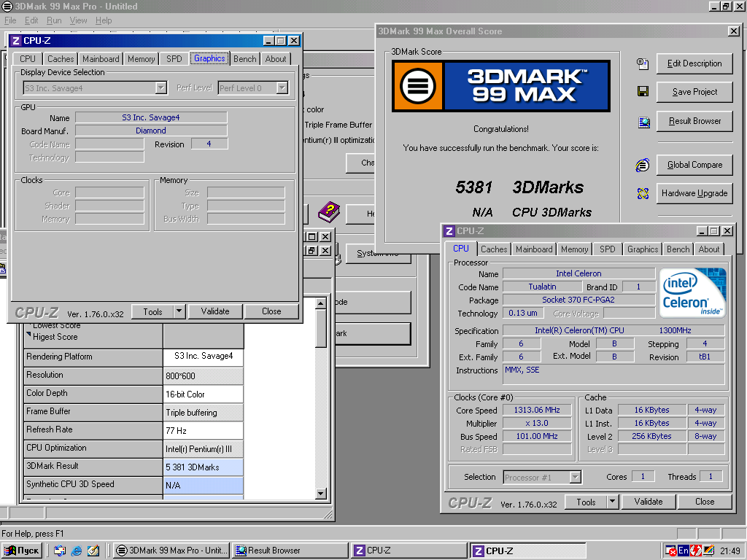747x560 pixels.
Task: Click Validate in right CPU-Z window
Action: point(648,502)
